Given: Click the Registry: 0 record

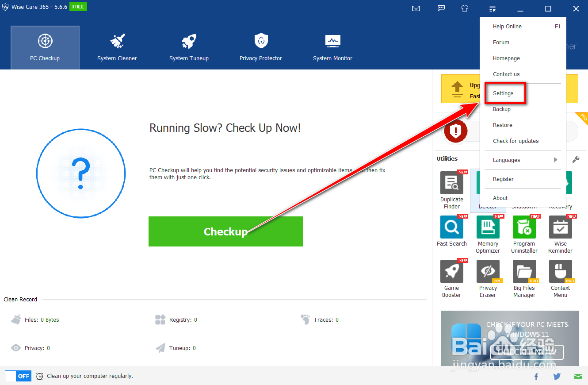Looking at the screenshot, I should pos(176,320).
